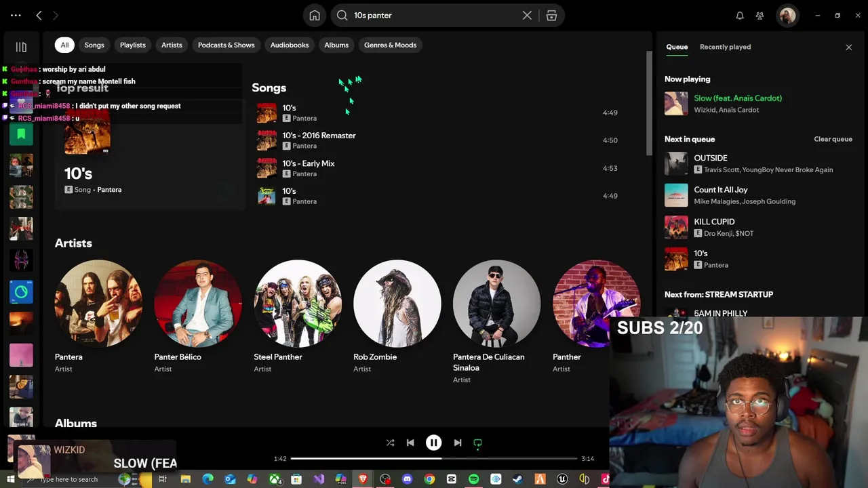868x488 pixels.
Task: Select the Podcasts & Shows filter
Action: point(226,45)
